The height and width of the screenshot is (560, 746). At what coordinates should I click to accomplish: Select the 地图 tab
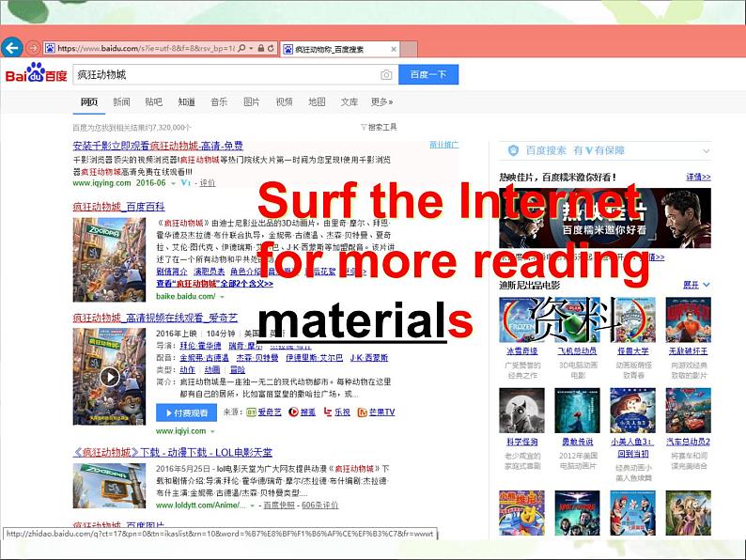click(x=317, y=101)
